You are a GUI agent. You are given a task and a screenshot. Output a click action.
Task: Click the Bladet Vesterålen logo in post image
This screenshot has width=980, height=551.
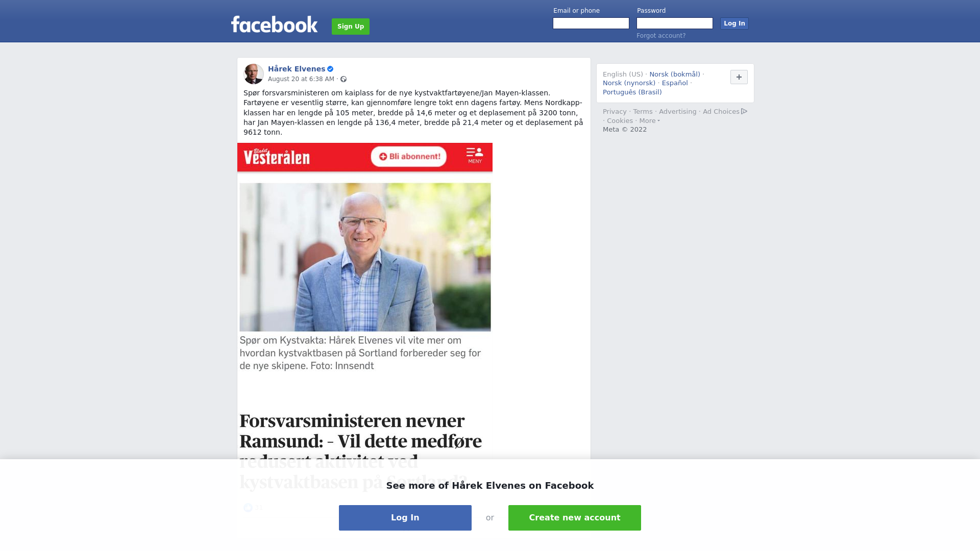click(x=277, y=157)
